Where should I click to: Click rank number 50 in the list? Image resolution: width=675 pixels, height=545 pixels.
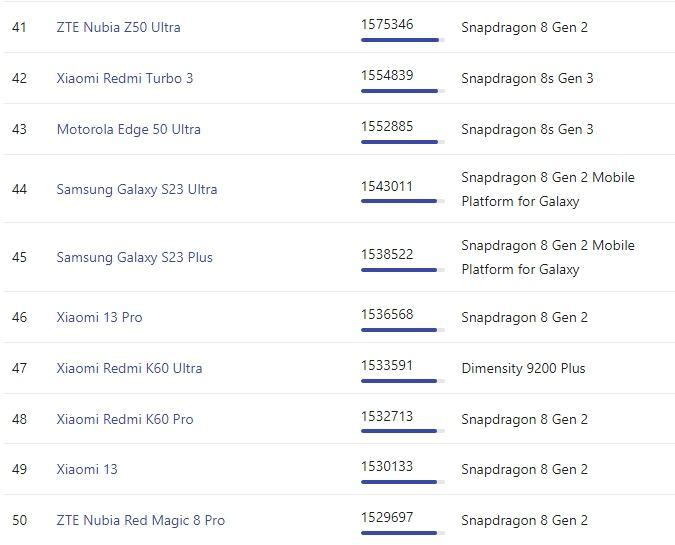19,520
